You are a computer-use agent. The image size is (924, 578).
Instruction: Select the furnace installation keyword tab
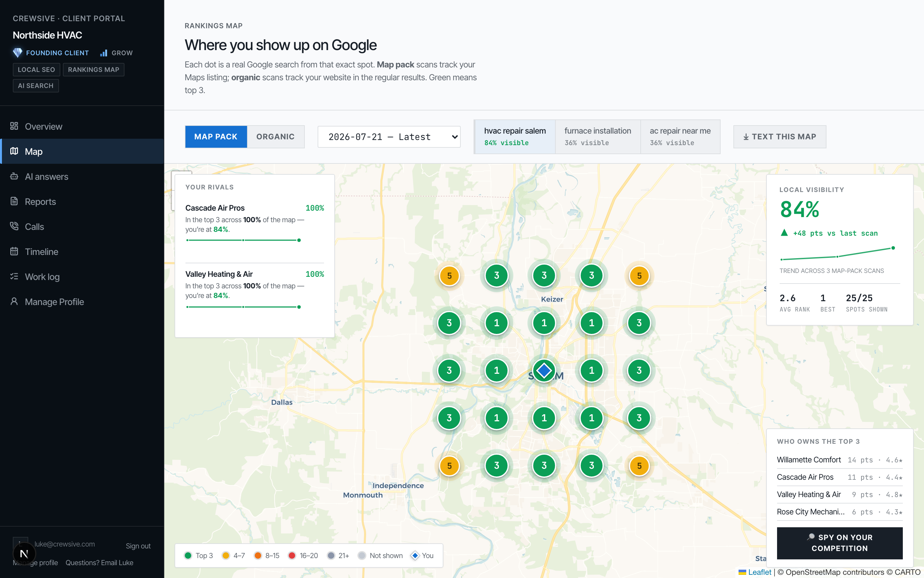(597, 137)
